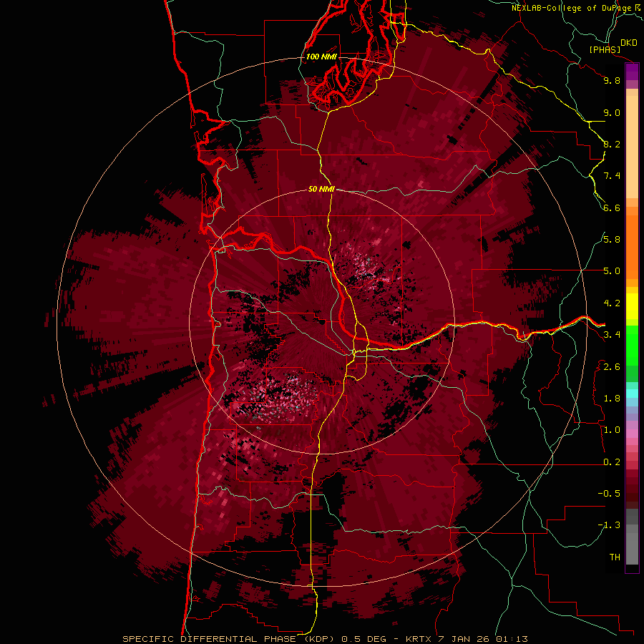Click the KRTX station identifier

[x=419, y=639]
